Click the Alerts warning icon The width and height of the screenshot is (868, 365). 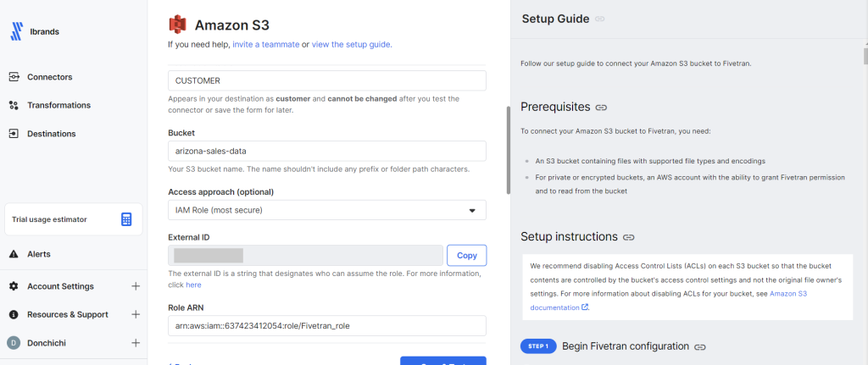pyautogui.click(x=14, y=254)
